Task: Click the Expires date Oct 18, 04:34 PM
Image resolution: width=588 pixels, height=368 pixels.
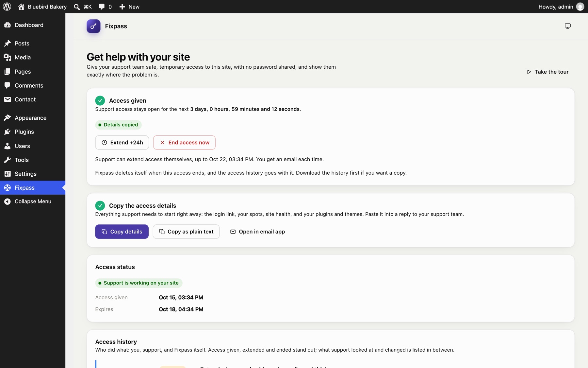Action: (181, 309)
